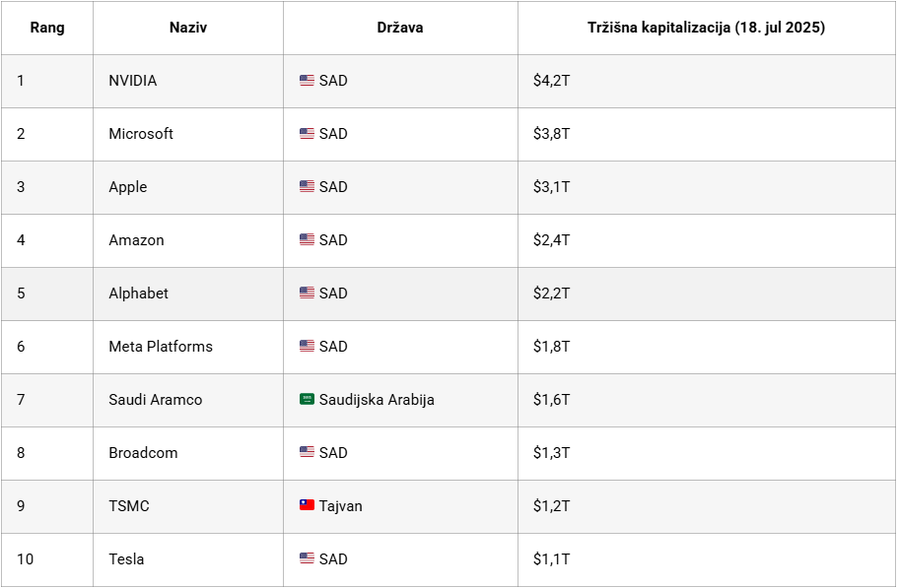Click the US flag in Apple row
898x588 pixels.
[x=307, y=187]
